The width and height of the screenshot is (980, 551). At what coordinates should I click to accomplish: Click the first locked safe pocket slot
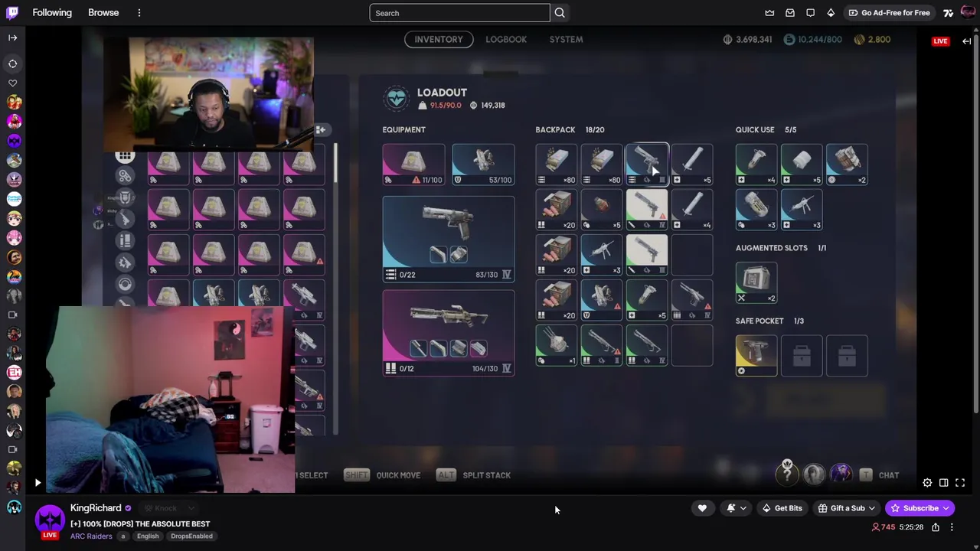[802, 356]
